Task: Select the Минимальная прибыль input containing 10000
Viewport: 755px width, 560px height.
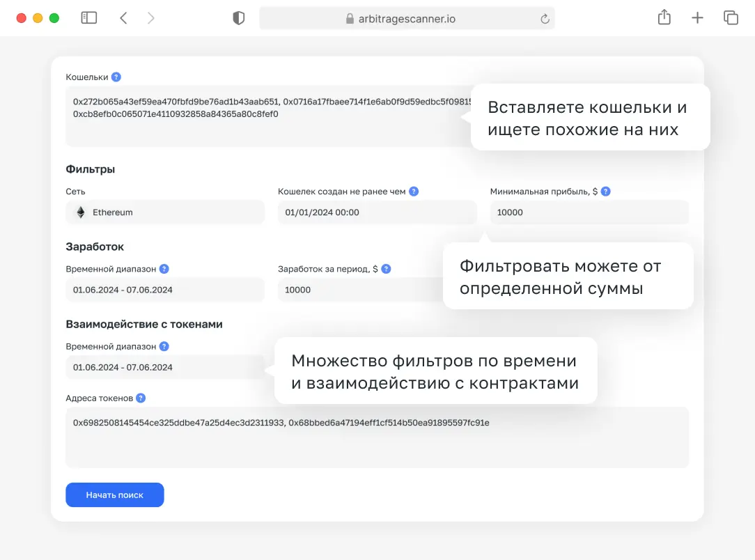Action: pos(589,212)
